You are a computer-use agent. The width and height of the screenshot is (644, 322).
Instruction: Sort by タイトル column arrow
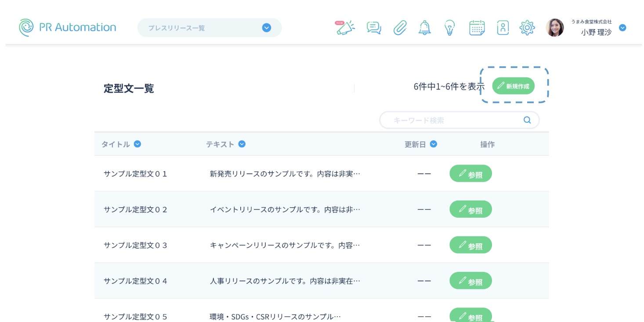pos(137,144)
